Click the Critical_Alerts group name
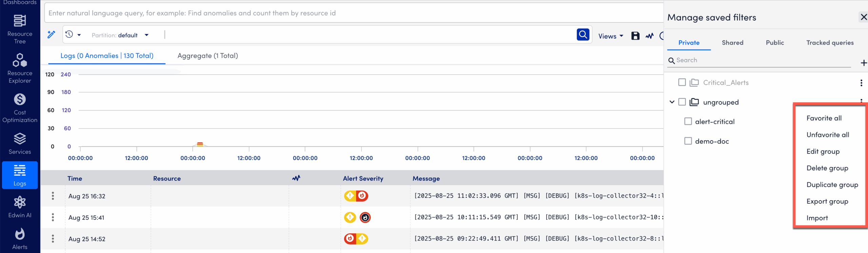Image resolution: width=868 pixels, height=253 pixels. coord(726,82)
